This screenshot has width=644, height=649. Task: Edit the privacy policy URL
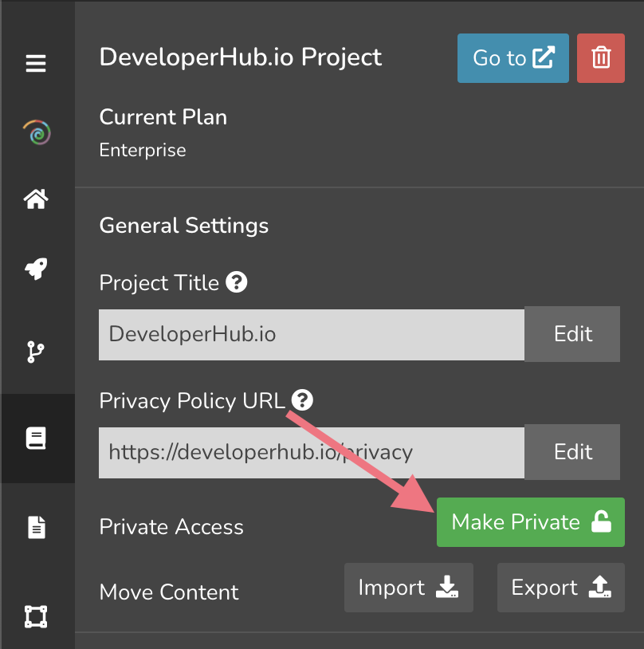click(x=572, y=452)
